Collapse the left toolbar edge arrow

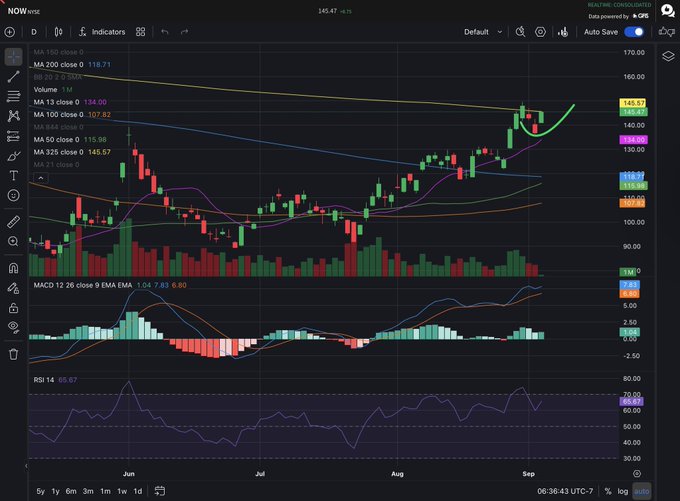tap(26, 466)
